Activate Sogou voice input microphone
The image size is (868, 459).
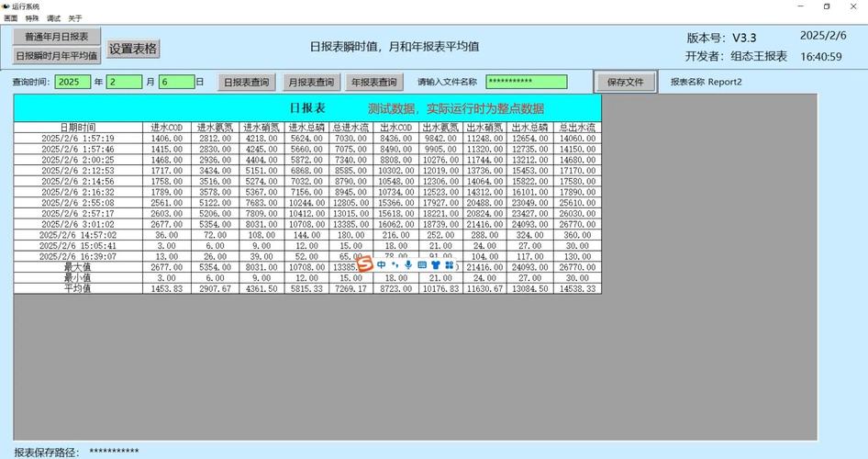coord(408,264)
